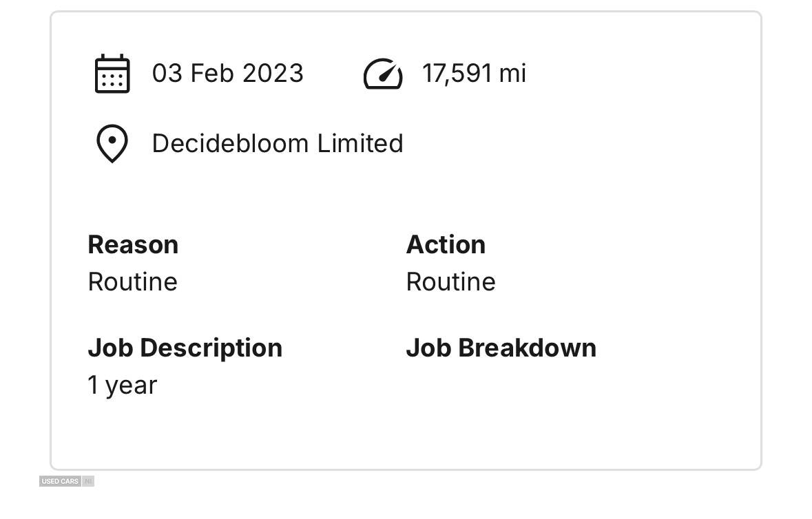The image size is (812, 519).
Task: Click the 1 year job description text
Action: click(123, 385)
